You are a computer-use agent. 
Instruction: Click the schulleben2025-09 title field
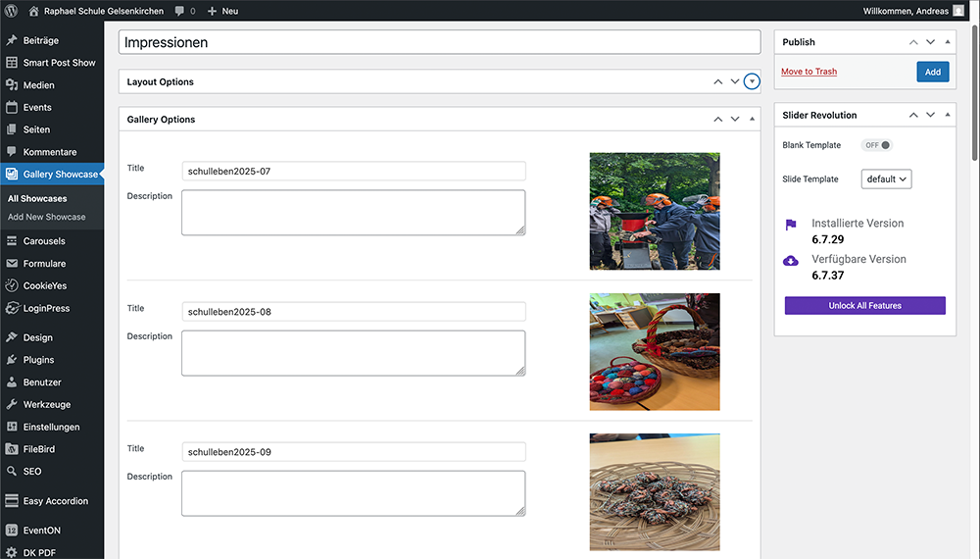[x=354, y=451]
